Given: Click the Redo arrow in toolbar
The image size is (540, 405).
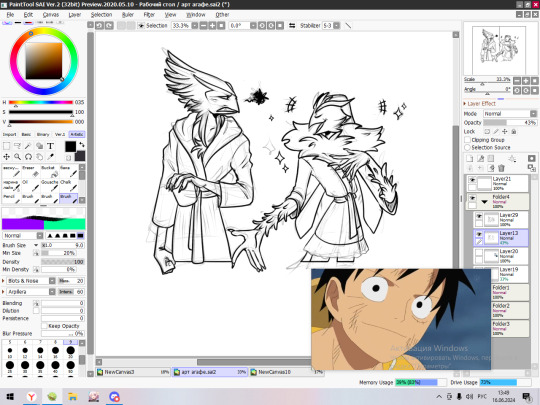Looking at the screenshot, I should coord(109,25).
